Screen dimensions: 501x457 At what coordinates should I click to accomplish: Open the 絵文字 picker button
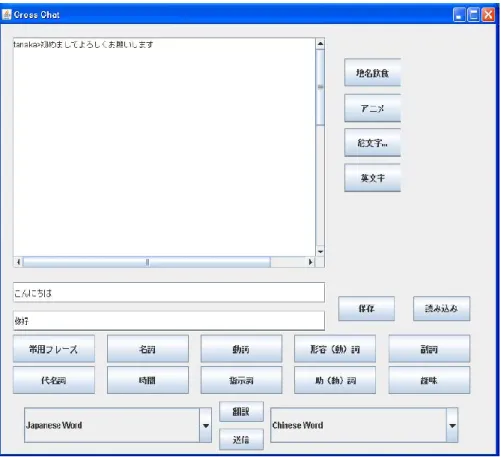[x=372, y=143]
